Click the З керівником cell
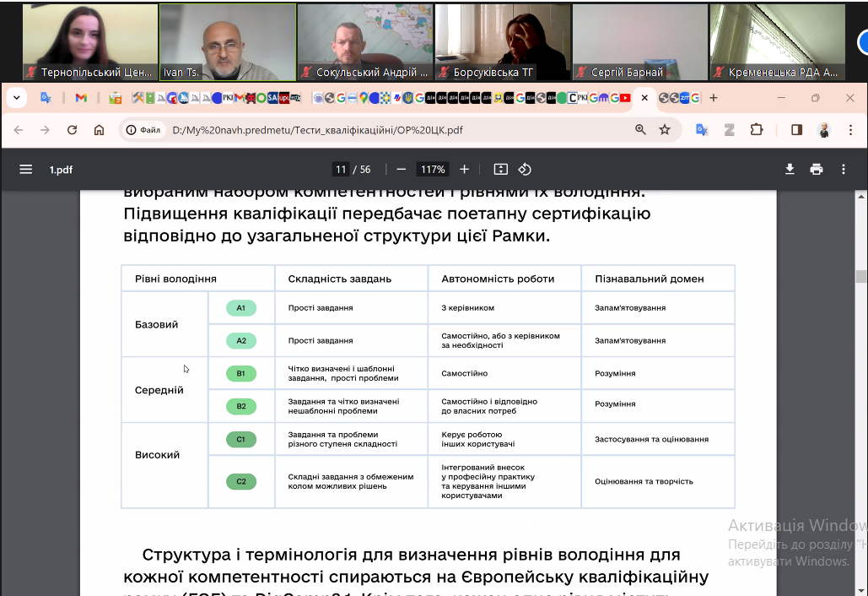868x596 pixels. pyautogui.click(x=504, y=308)
